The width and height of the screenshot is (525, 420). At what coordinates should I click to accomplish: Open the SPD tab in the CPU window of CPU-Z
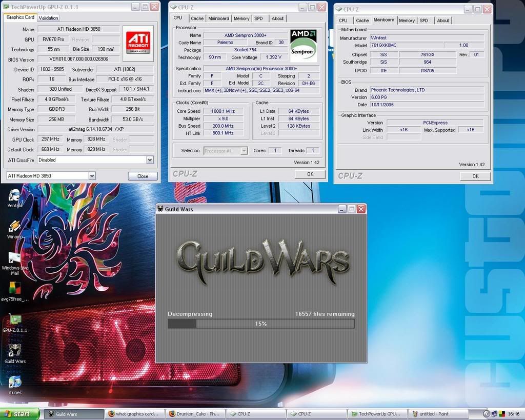258,18
